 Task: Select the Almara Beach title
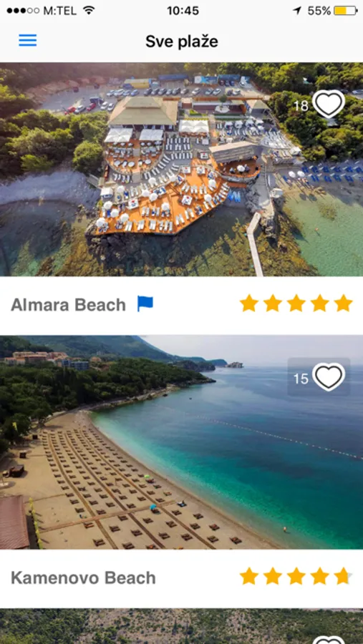68,305
